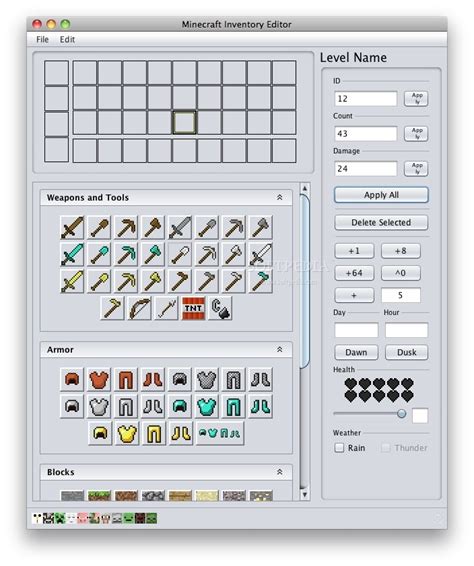
Task: Select the gold pickaxe icon
Action: [126, 281]
